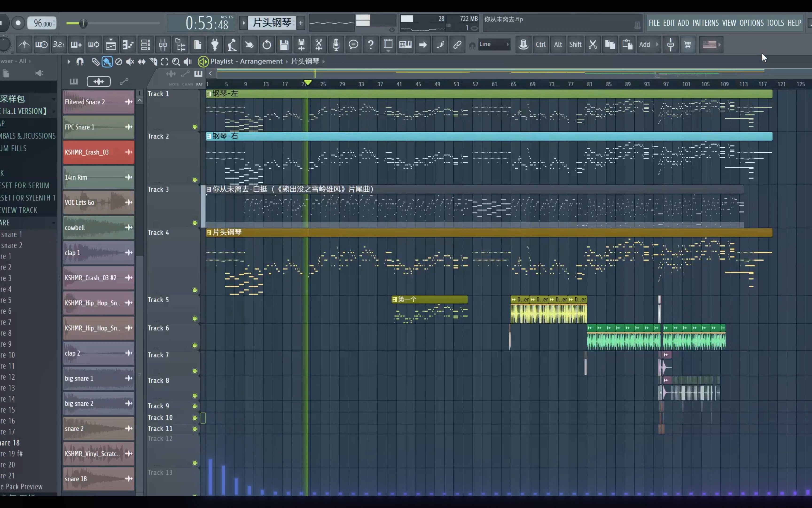This screenshot has height=508, width=812.
Task: Toggle the magnet snap icon
Action: tap(80, 61)
